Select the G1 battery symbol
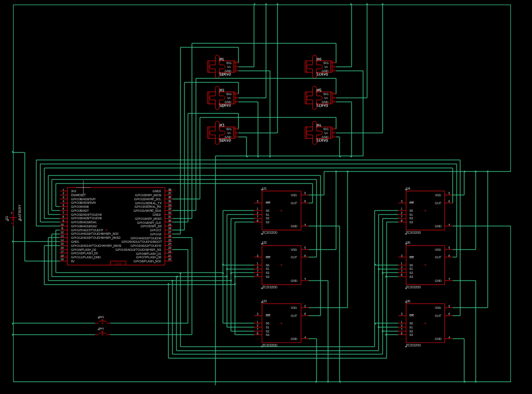 pyautogui.click(x=12, y=218)
